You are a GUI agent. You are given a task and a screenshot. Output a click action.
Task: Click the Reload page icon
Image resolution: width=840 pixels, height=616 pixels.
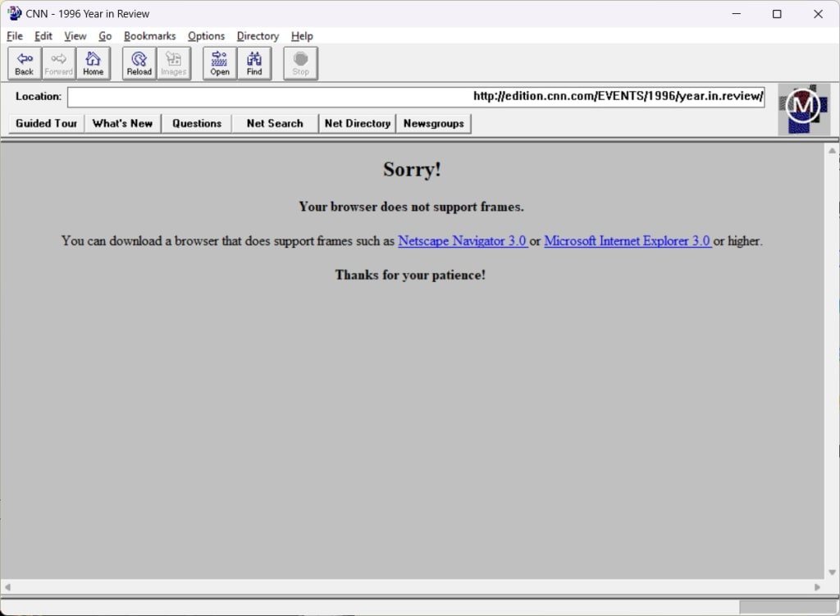pos(138,62)
